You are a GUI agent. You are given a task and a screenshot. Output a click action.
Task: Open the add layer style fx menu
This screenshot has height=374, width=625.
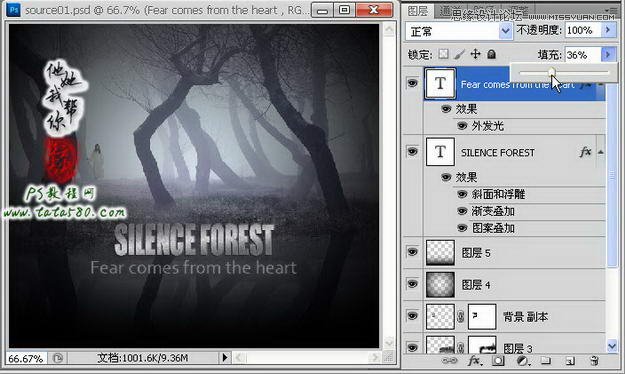tap(474, 361)
